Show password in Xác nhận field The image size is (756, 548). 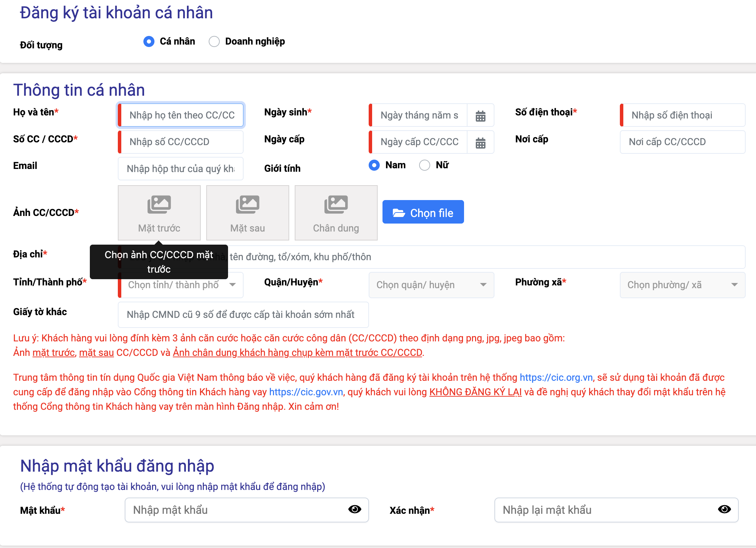click(724, 509)
